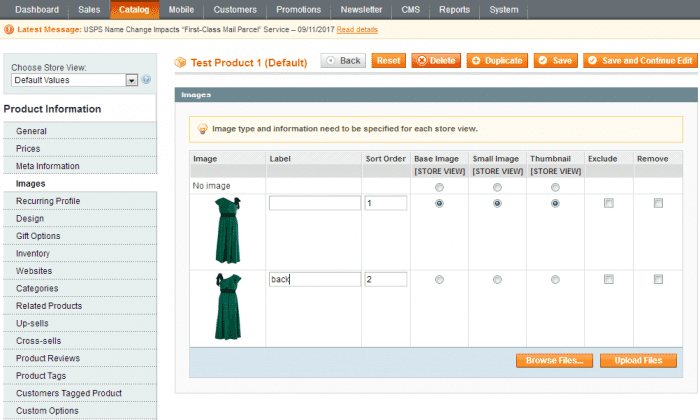Open the Catalog menu
This screenshot has height=420, width=700.
coord(133,10)
